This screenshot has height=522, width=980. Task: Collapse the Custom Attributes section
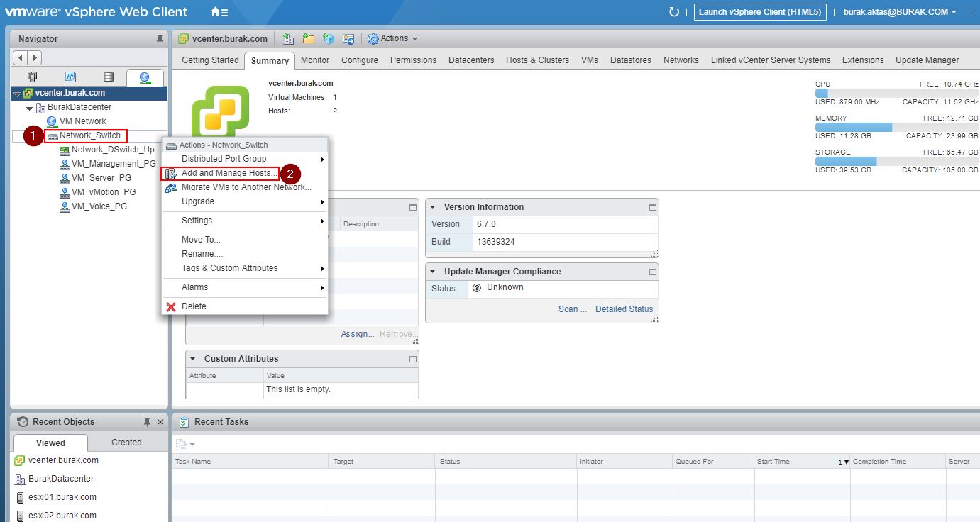pos(193,359)
